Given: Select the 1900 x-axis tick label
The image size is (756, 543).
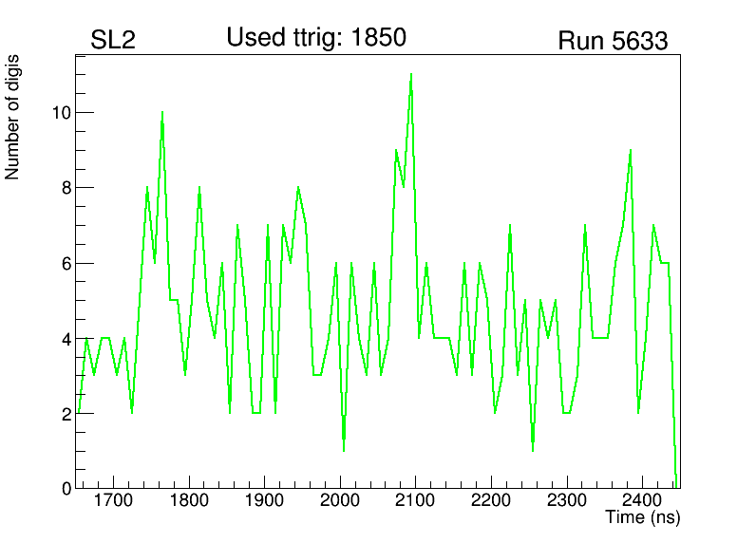Looking at the screenshot, I should click(x=265, y=500).
